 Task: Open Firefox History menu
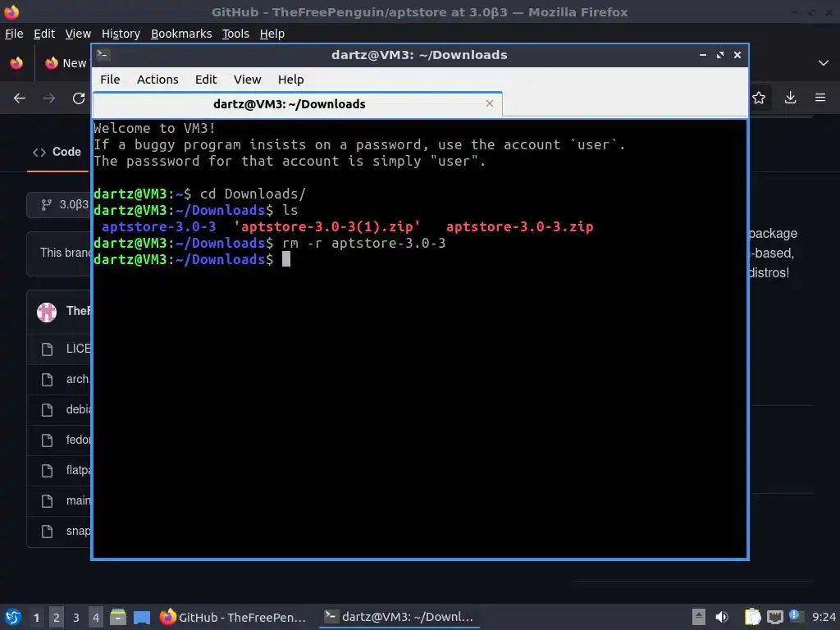(x=121, y=33)
